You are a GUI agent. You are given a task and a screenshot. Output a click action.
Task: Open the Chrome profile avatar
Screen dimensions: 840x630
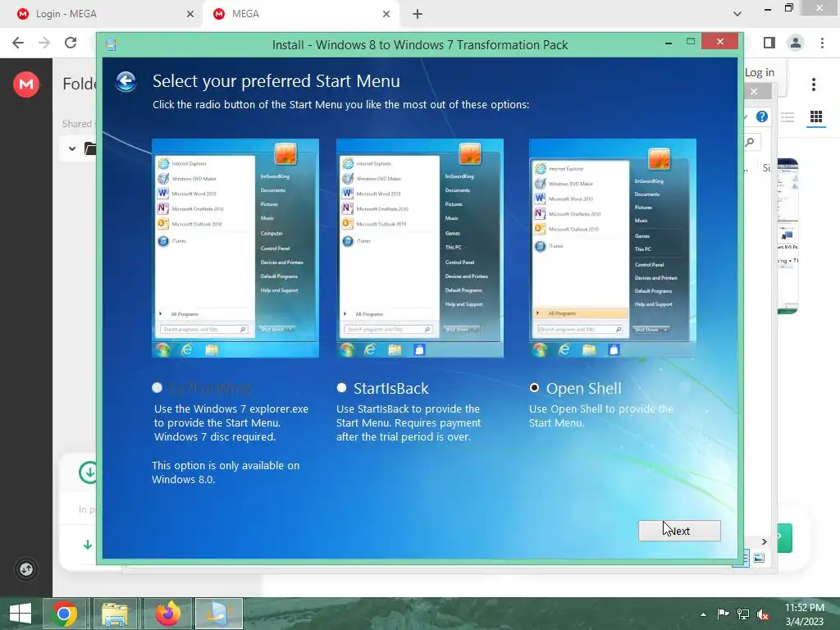pos(796,43)
